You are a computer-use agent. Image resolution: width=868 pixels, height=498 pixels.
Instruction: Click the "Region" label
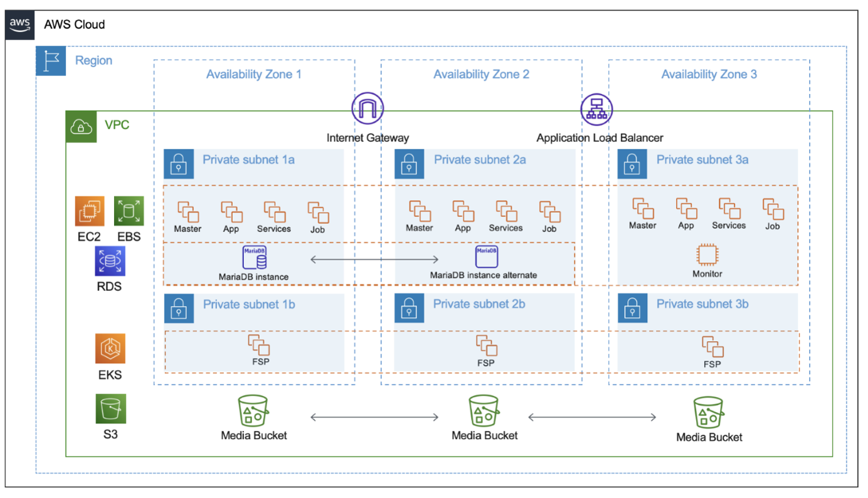[94, 61]
